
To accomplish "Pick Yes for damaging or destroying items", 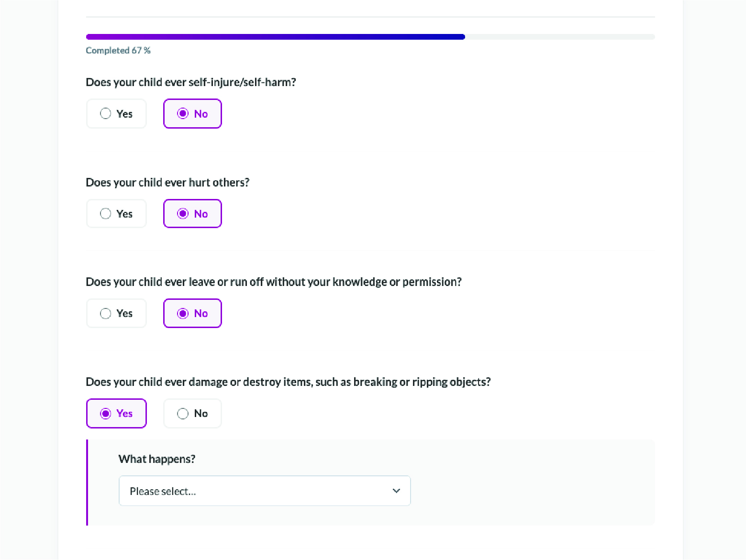I will click(x=116, y=413).
